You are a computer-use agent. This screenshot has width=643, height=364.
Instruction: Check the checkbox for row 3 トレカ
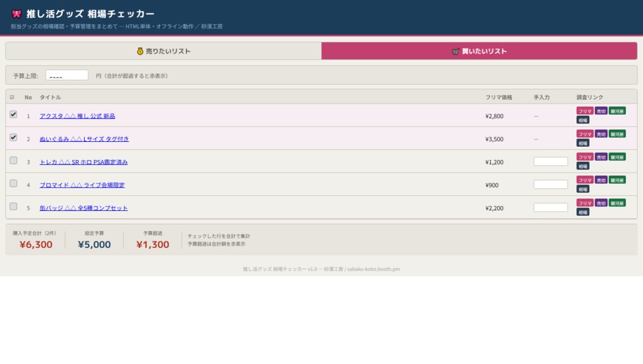click(13, 160)
